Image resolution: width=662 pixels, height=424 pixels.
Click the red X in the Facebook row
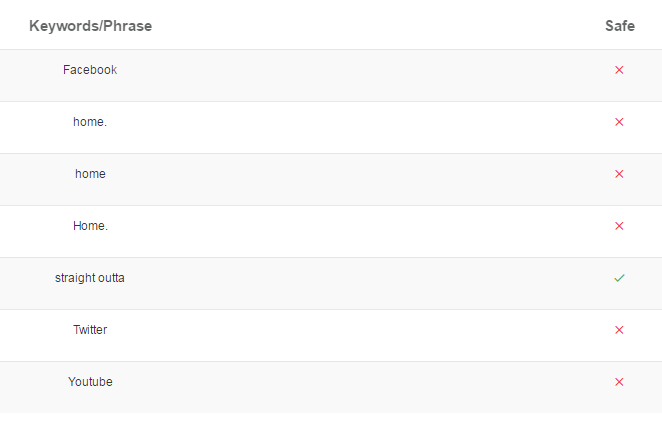point(619,70)
